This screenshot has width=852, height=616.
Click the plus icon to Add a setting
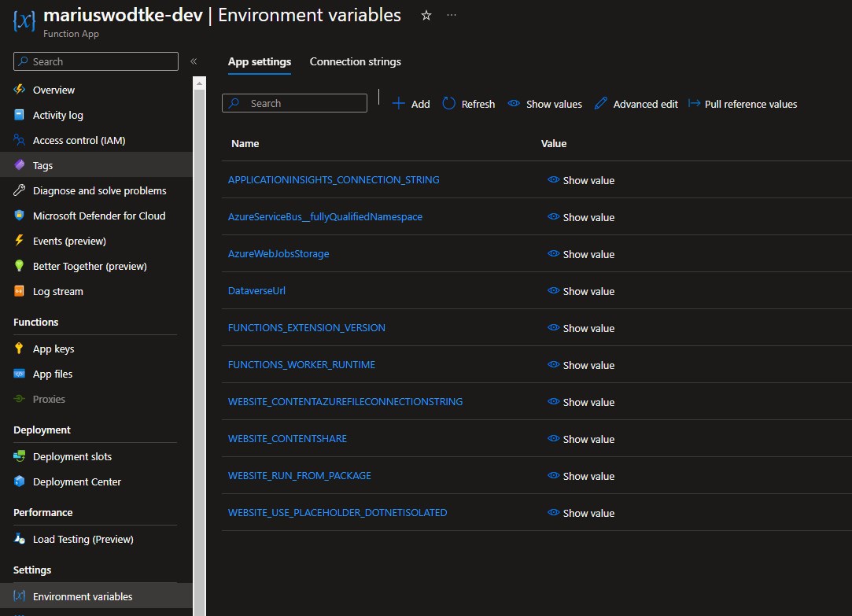[398, 103]
